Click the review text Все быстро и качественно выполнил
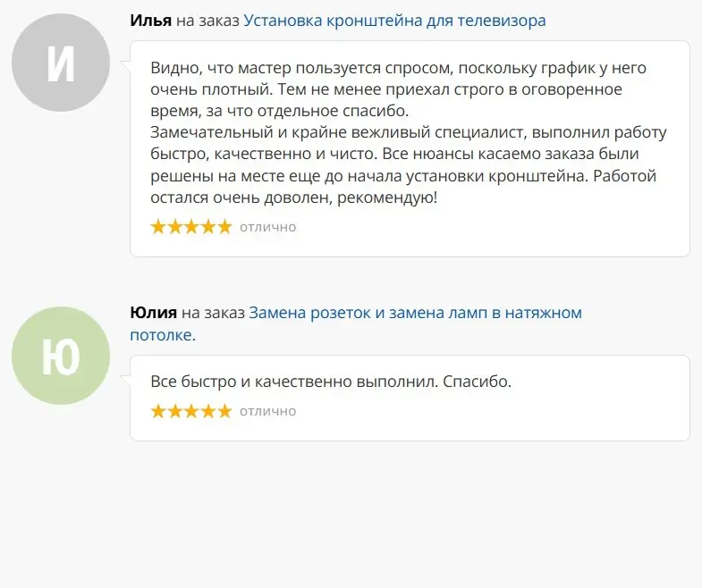702x588 pixels. 331,382
